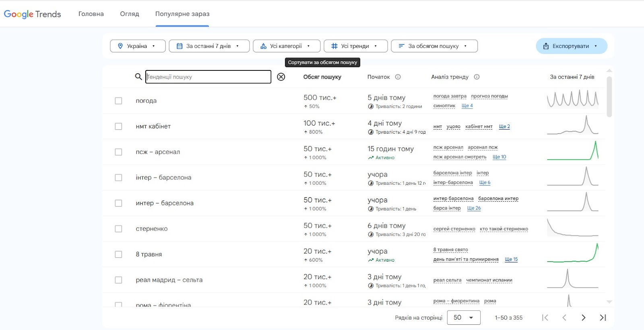Image resolution: width=644 pixels, height=330 pixels.
Task: Go to the next results page
Action: click(x=584, y=318)
